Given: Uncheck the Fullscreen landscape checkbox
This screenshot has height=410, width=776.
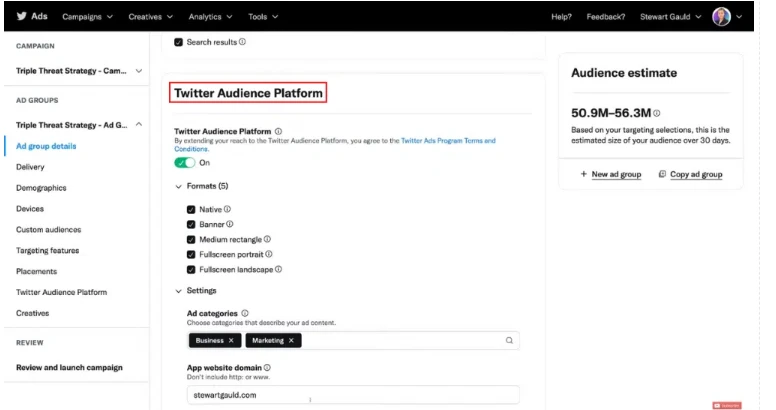Looking at the screenshot, I should (191, 270).
